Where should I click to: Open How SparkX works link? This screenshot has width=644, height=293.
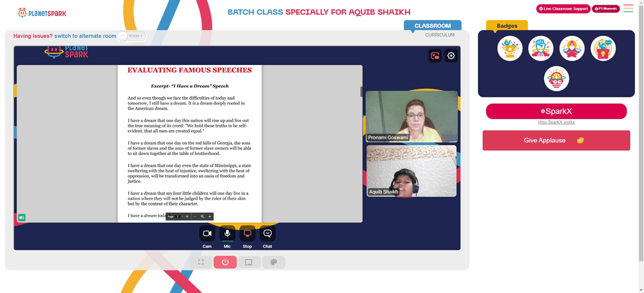[556, 122]
